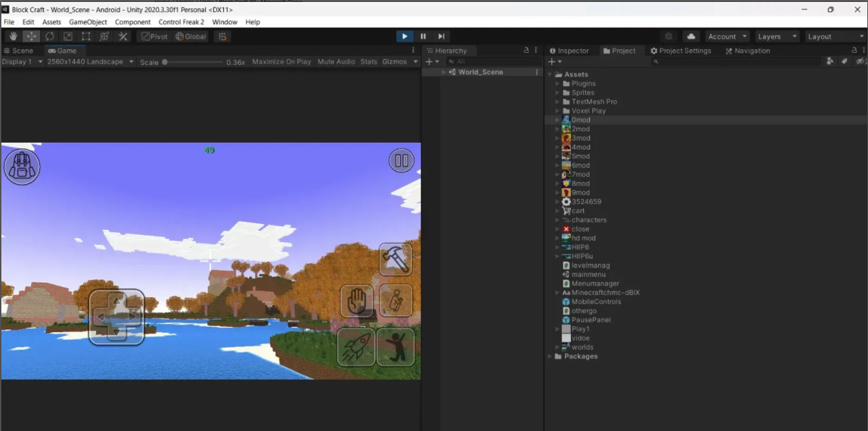868x431 pixels.
Task: Select the Move tool
Action: (x=32, y=37)
